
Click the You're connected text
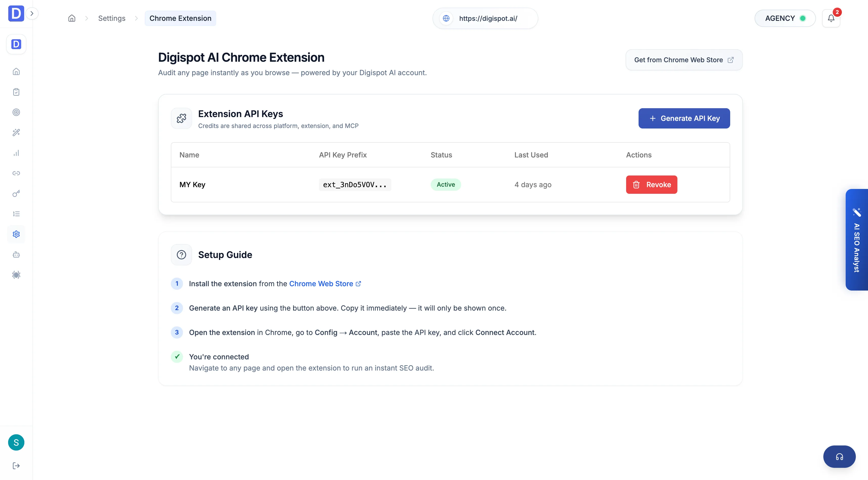(219, 357)
